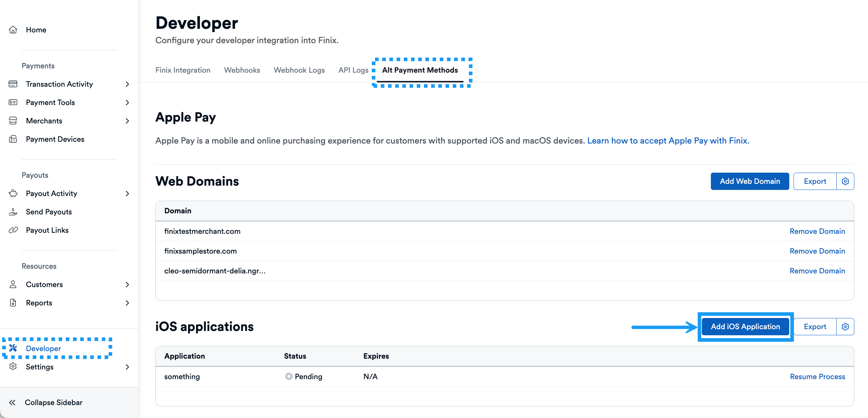
Task: Remove the finixsamplestore.com domain
Action: tap(817, 251)
